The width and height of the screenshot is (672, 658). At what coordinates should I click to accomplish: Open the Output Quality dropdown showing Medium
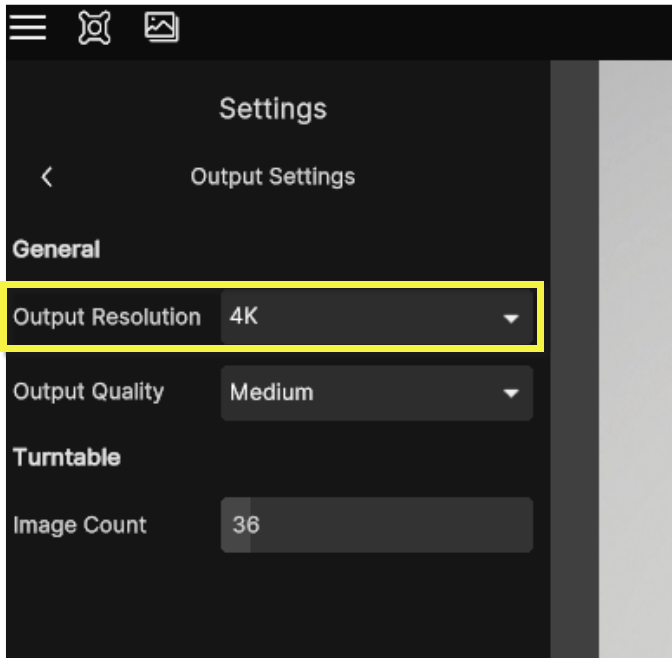point(360,392)
